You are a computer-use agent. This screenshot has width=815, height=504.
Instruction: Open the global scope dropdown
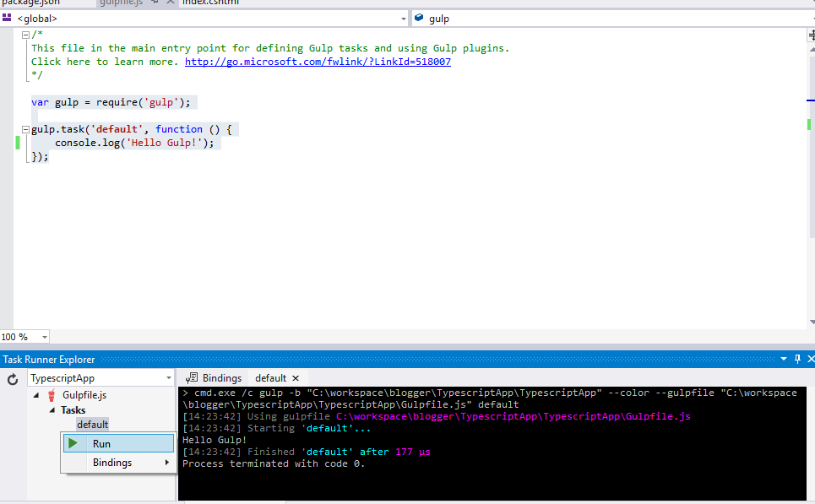pyautogui.click(x=402, y=18)
